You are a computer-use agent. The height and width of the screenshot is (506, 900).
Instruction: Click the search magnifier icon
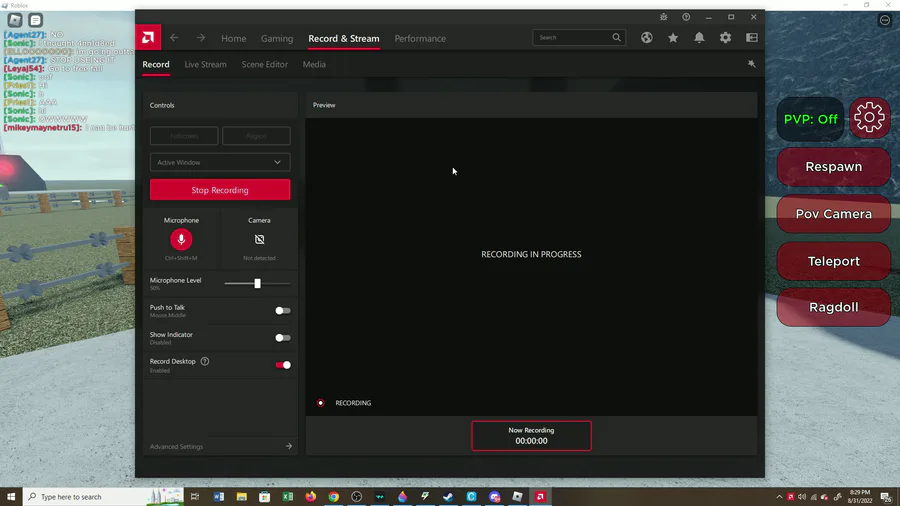coord(616,37)
